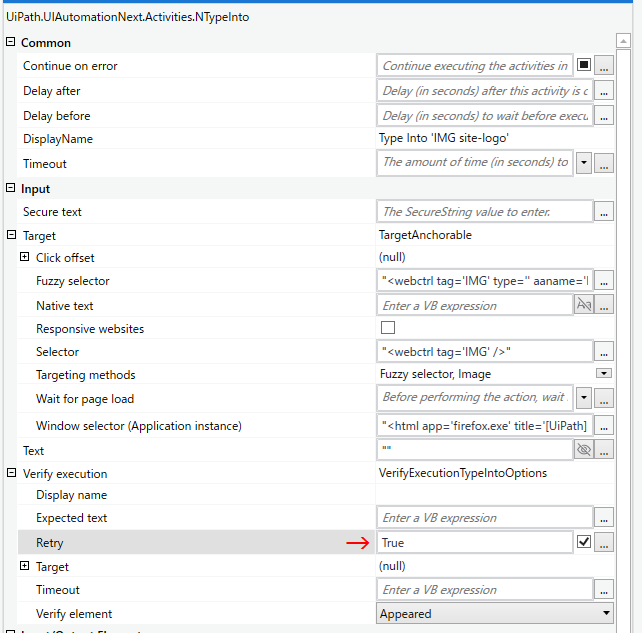The height and width of the screenshot is (633, 642).
Task: Open the Wait for page load dropdown
Action: (584, 398)
